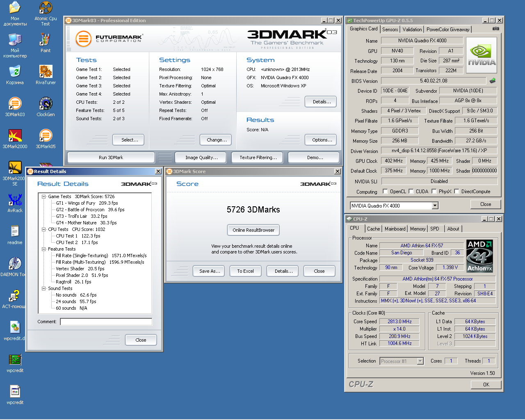The image size is (525, 420).
Task: Open the AvRack desktop icon
Action: [x=15, y=203]
